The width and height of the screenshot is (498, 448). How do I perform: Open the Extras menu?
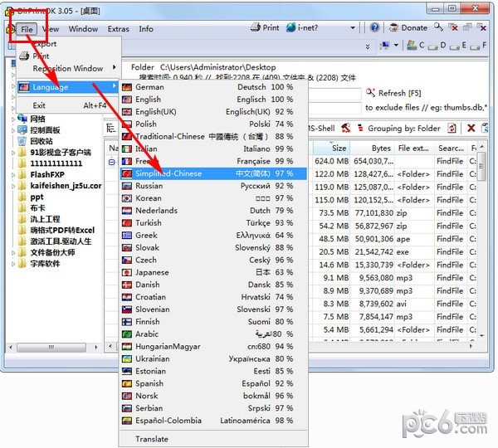click(118, 29)
